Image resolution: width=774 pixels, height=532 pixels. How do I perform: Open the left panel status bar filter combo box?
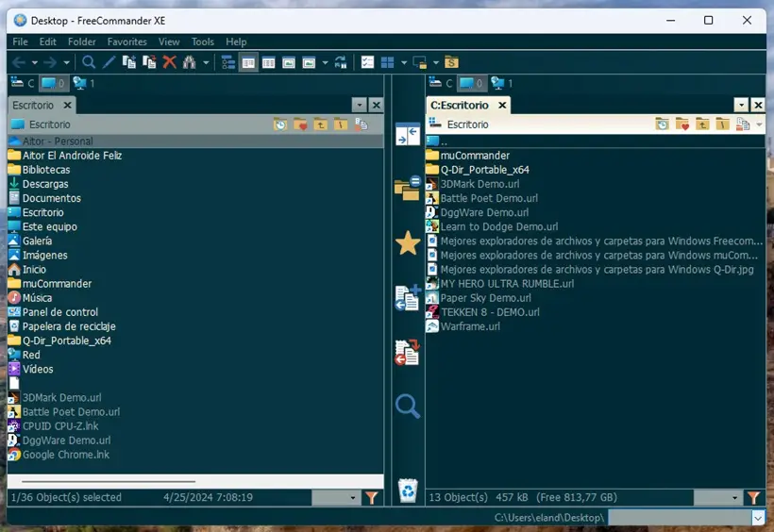click(336, 497)
